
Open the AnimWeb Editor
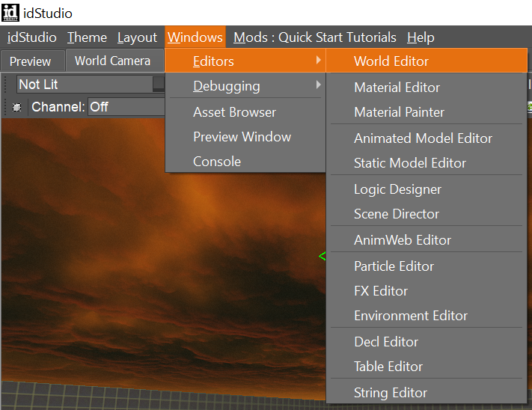(x=426, y=240)
